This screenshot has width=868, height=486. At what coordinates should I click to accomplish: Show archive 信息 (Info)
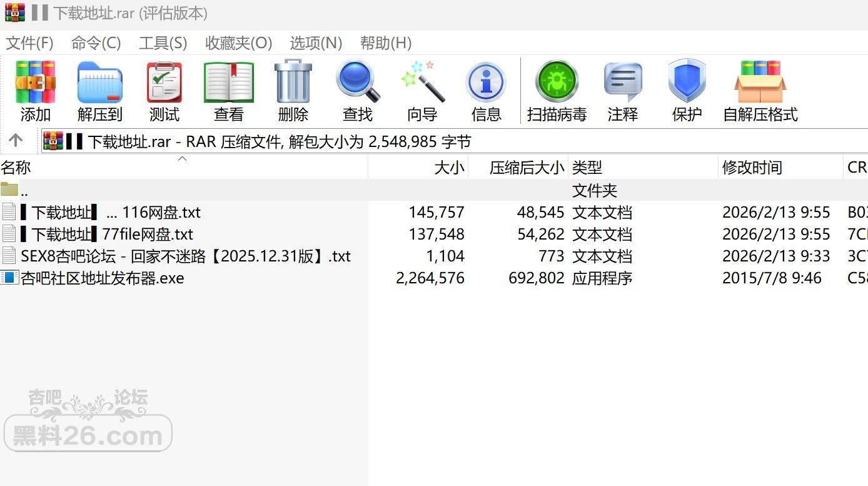point(486,82)
